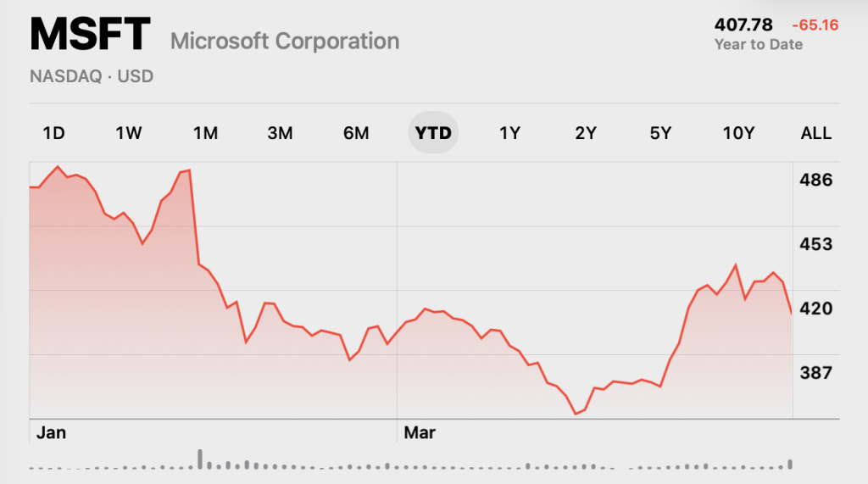Image resolution: width=868 pixels, height=484 pixels.
Task: Click the 486 price axis label
Action: point(815,180)
